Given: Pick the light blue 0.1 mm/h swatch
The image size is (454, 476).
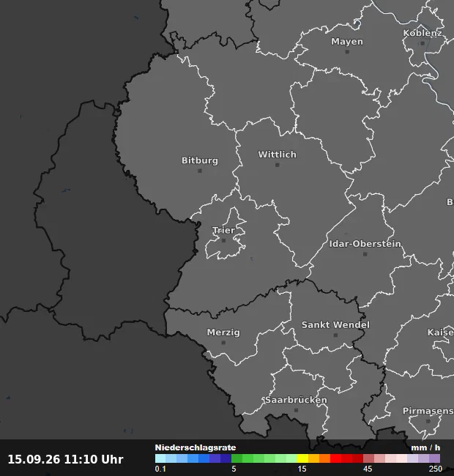Looking at the screenshot, I should [x=160, y=458].
